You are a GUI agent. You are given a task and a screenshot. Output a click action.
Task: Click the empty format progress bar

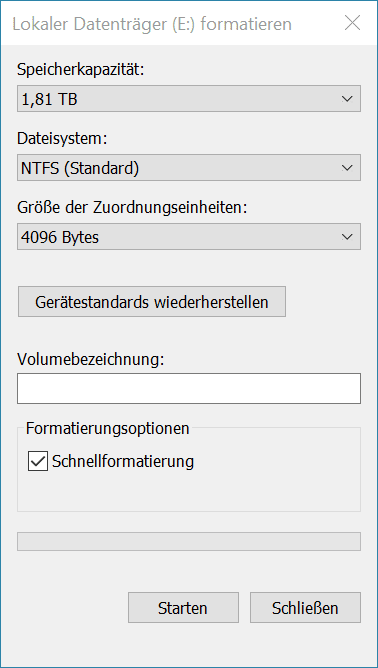point(189,541)
